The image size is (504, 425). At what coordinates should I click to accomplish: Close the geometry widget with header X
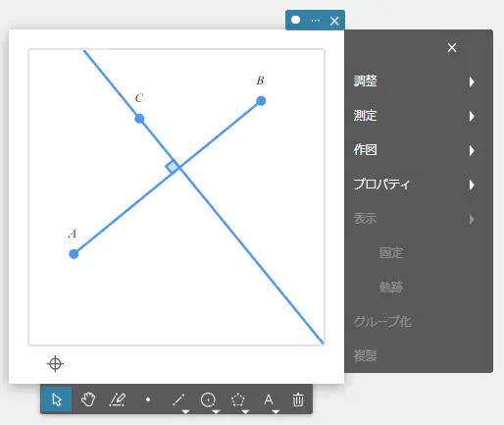pyautogui.click(x=334, y=21)
